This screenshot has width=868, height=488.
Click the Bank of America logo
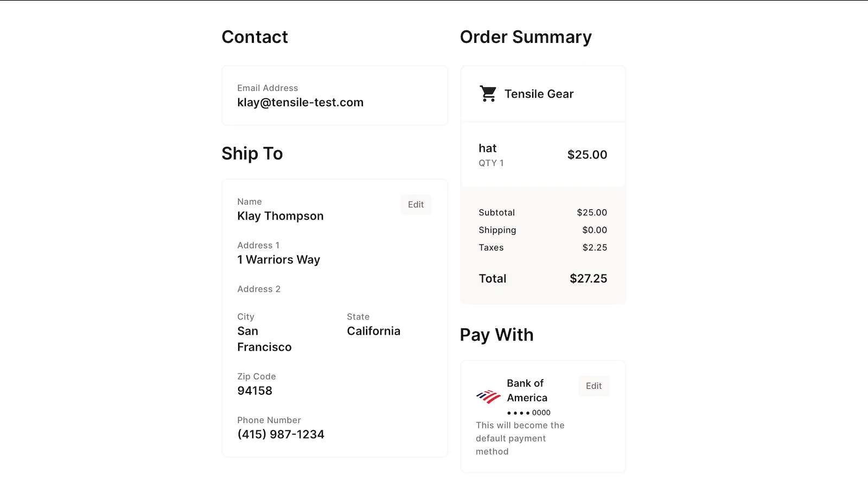pyautogui.click(x=488, y=397)
